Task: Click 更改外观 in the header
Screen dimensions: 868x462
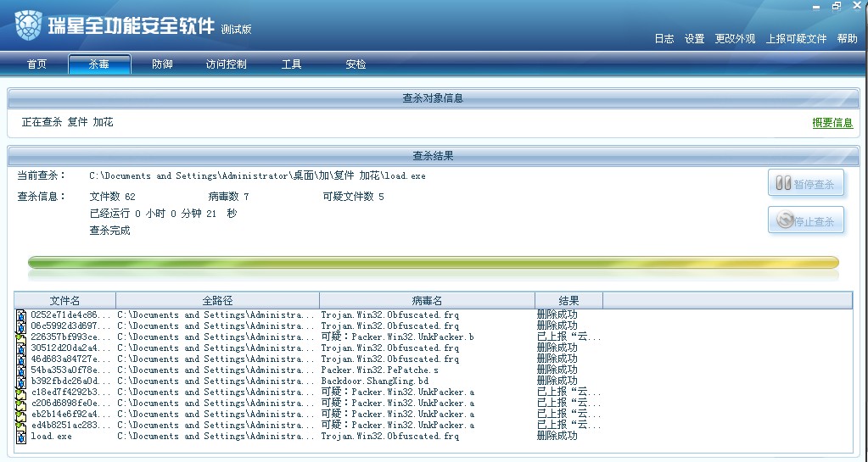Action: click(x=735, y=39)
